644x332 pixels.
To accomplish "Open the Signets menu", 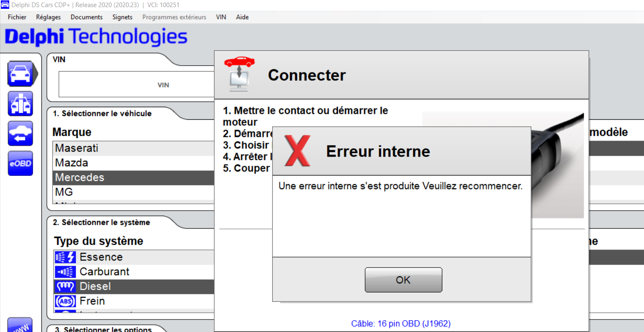I will coord(122,17).
